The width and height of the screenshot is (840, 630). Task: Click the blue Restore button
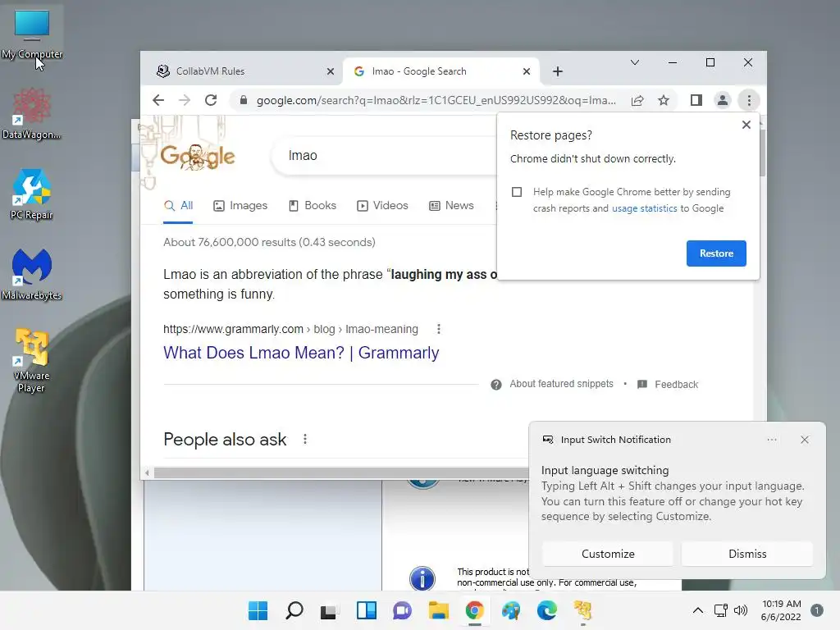coord(716,253)
